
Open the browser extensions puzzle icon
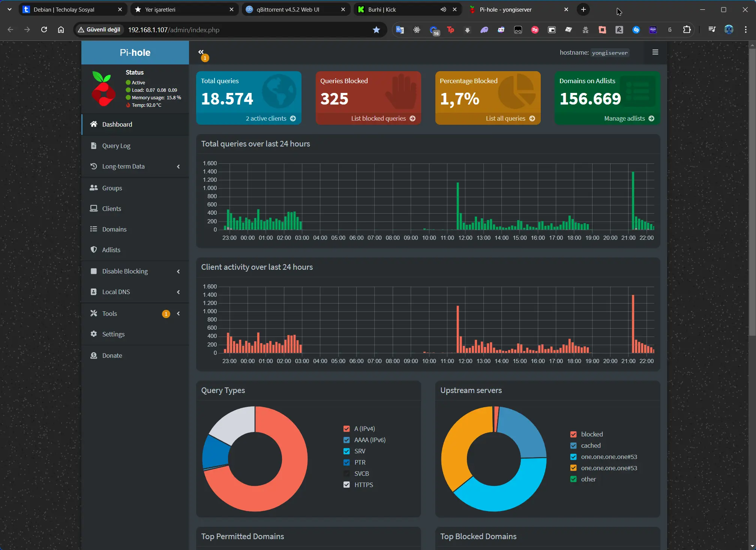click(687, 30)
